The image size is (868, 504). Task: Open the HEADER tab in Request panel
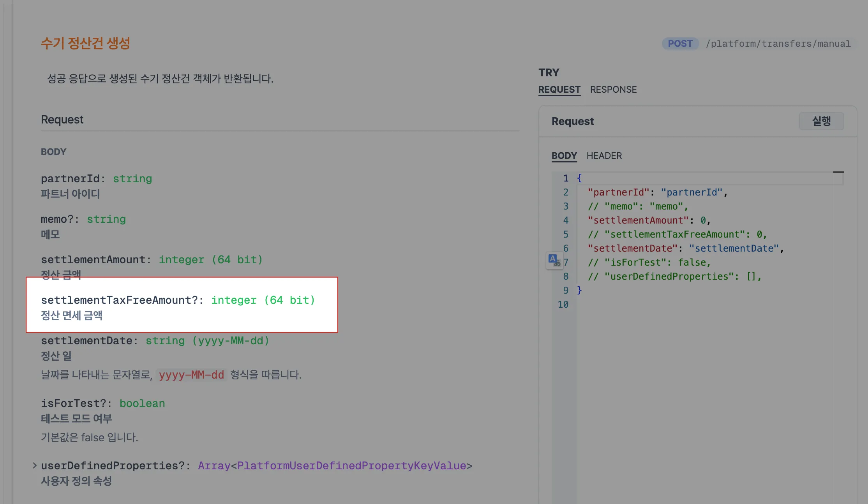pos(604,156)
